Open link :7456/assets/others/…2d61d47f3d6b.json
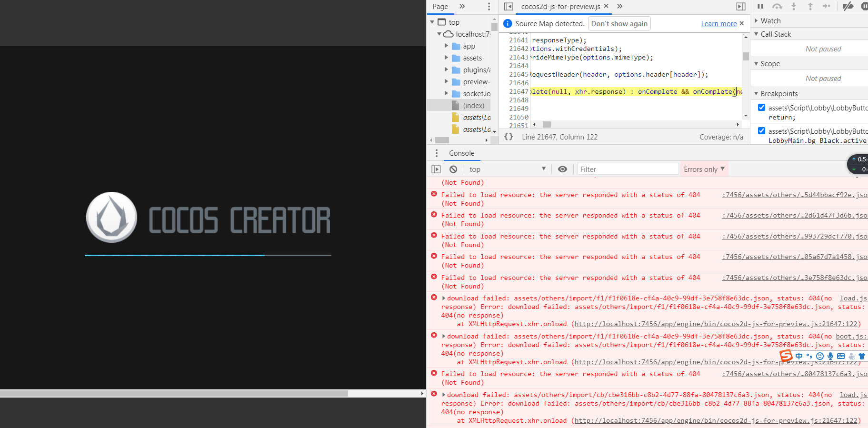Screen dimensions: 868x428 click(795, 215)
